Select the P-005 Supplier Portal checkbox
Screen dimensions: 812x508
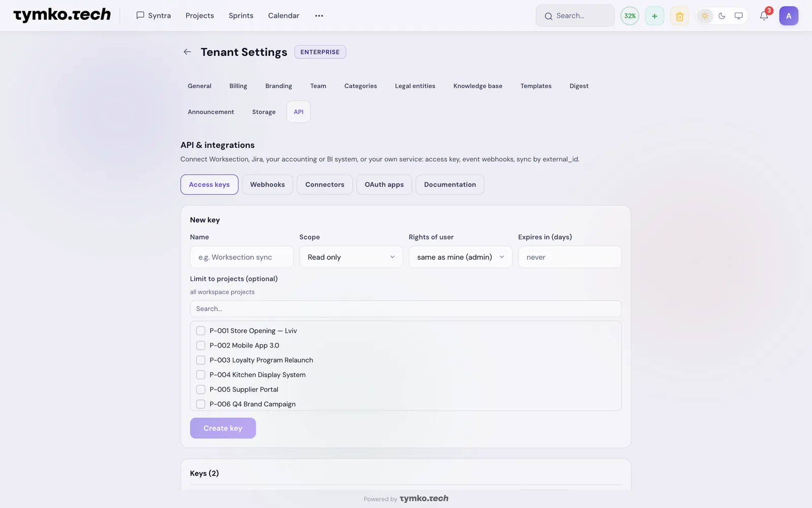[200, 390]
